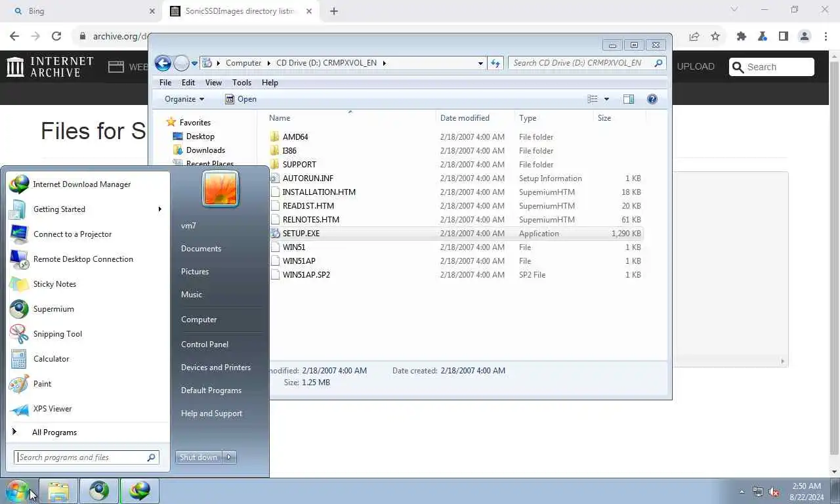This screenshot has width=840, height=504.
Task: Click the network tray icon
Action: (758, 492)
